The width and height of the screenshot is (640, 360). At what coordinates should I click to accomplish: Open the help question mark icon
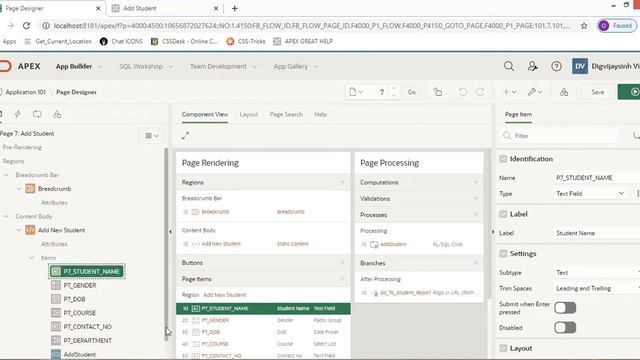(x=556, y=66)
